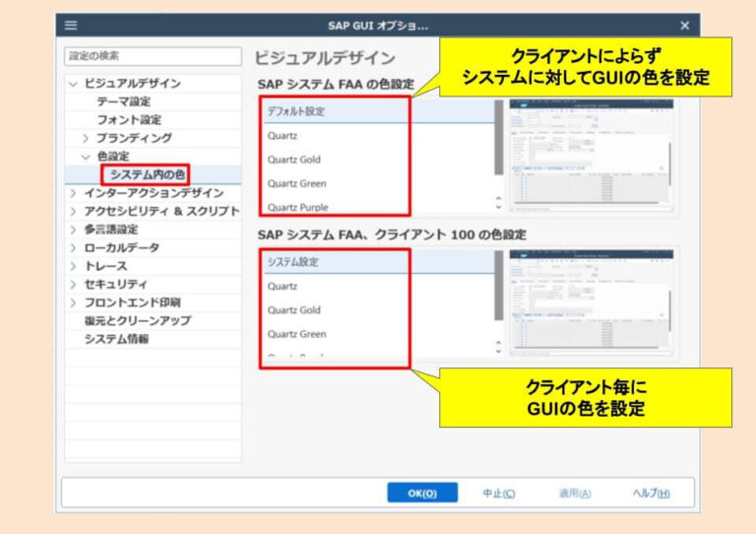This screenshot has width=756, height=534.
Task: Open the hamburger menu in title bar
Action: [x=71, y=25]
